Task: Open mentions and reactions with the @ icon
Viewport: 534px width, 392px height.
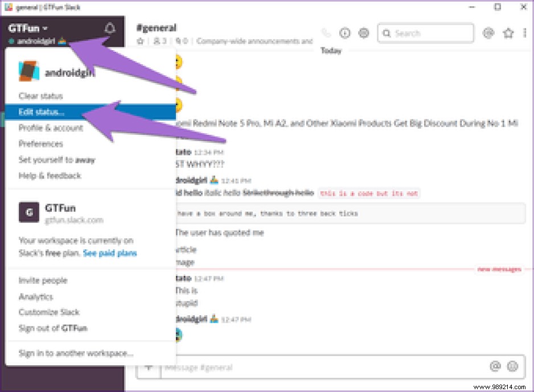Action: pos(488,33)
